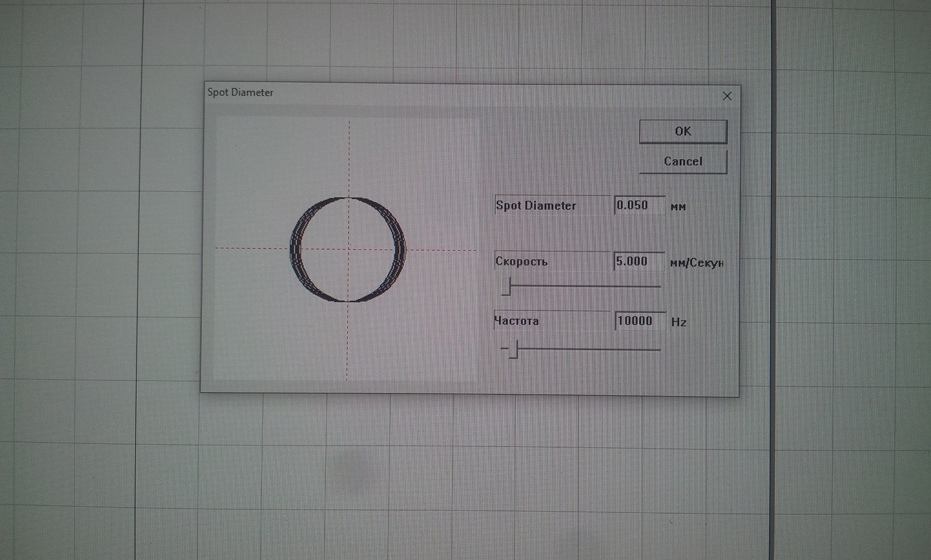
Task: Click the Частота slider thumb
Action: tap(513, 349)
